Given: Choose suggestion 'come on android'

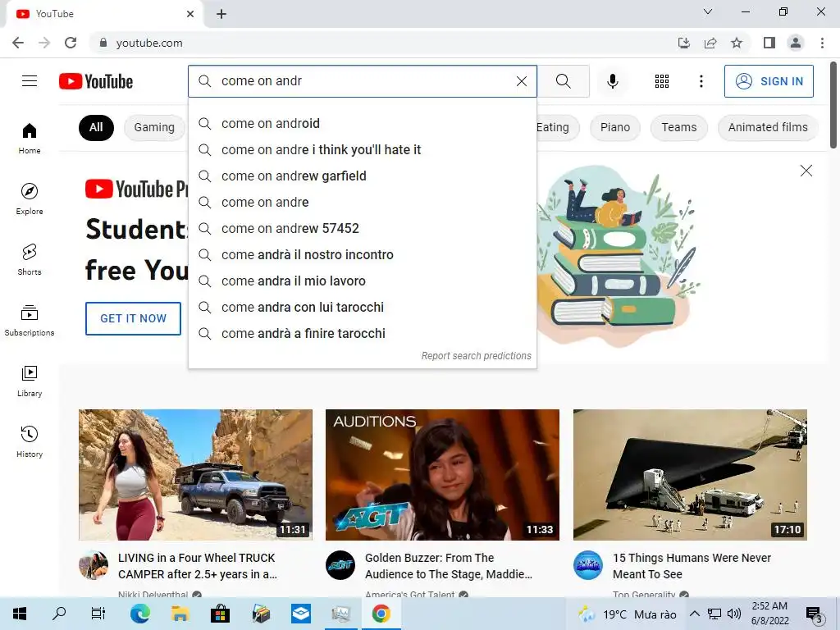Looking at the screenshot, I should pyautogui.click(x=363, y=123).
